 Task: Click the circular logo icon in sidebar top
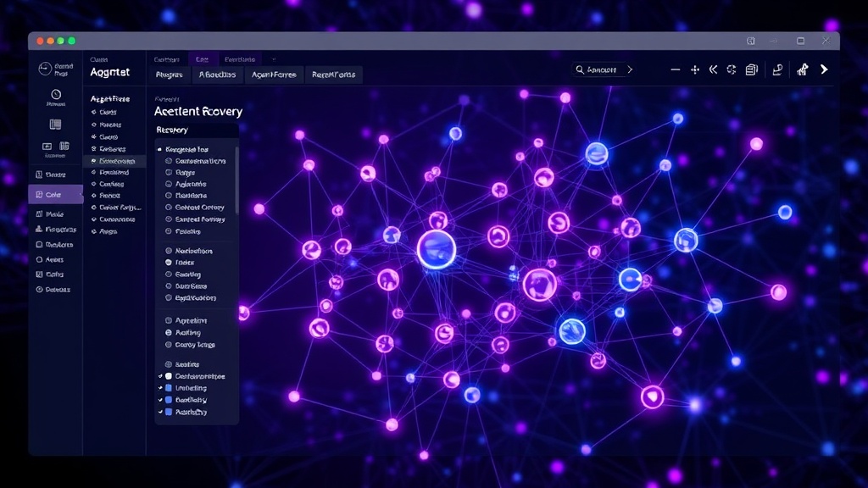coord(45,69)
